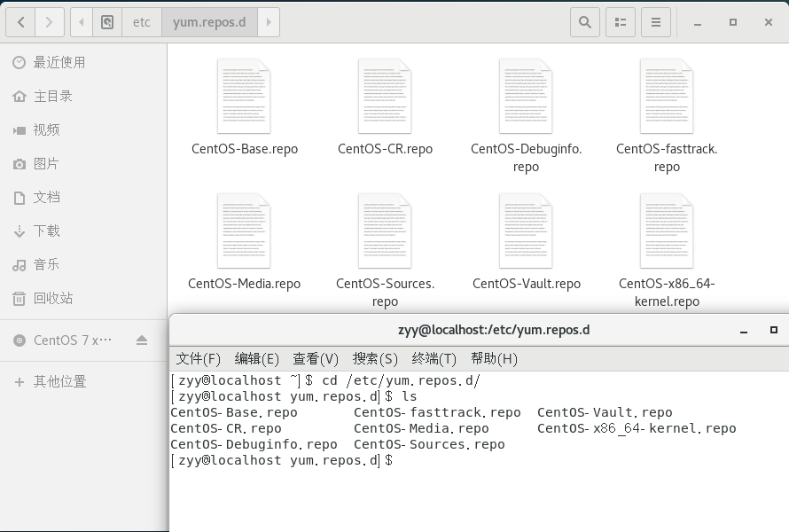Click CentOS-Debuginfo.repo in terminal output
789x532 pixels.
pos(254,445)
